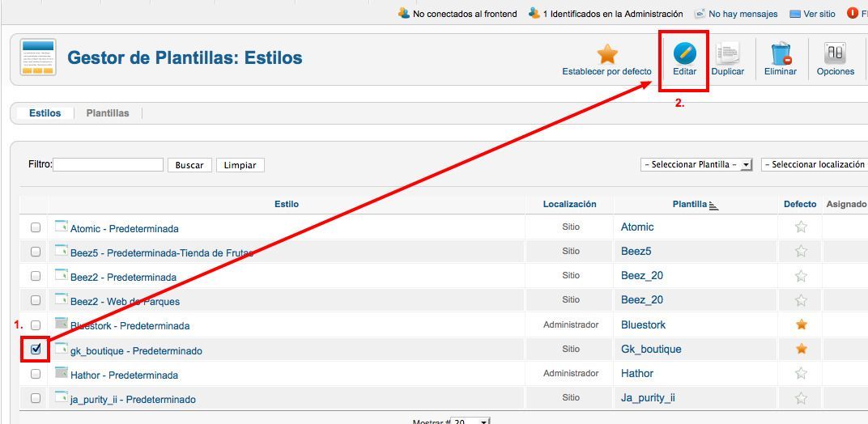Click Sitio in the Atomic row

[x=571, y=227]
